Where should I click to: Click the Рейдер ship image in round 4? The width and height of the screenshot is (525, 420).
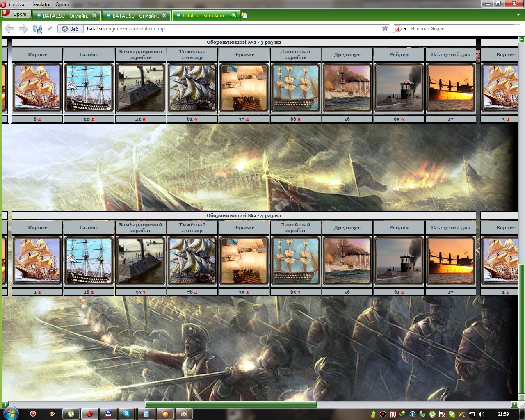(x=399, y=261)
